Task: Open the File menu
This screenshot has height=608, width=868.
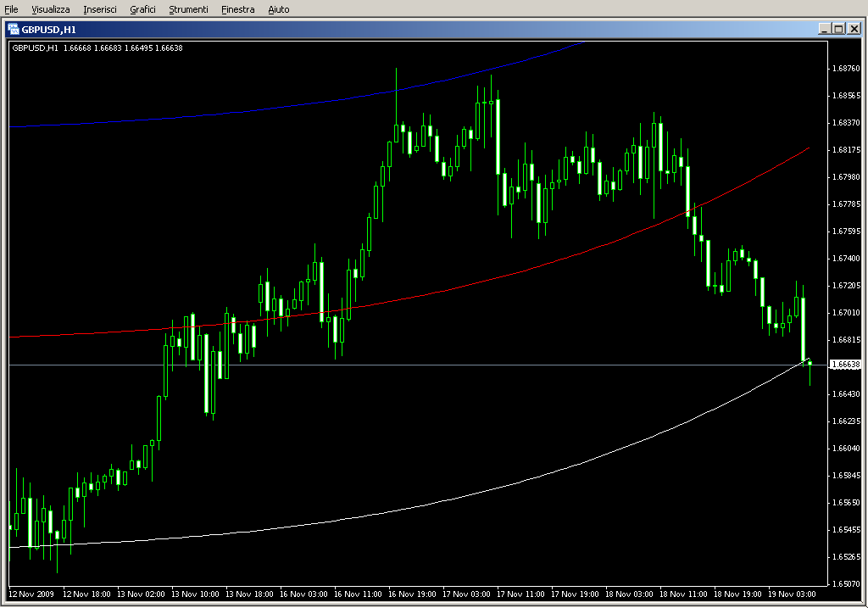Action: (11, 9)
